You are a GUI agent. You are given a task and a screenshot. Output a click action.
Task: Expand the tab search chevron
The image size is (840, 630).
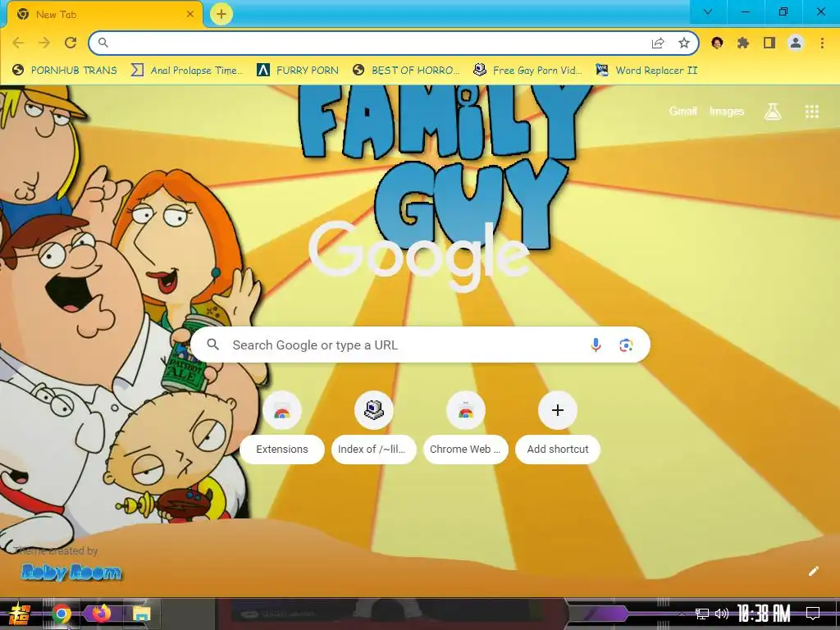pos(708,11)
